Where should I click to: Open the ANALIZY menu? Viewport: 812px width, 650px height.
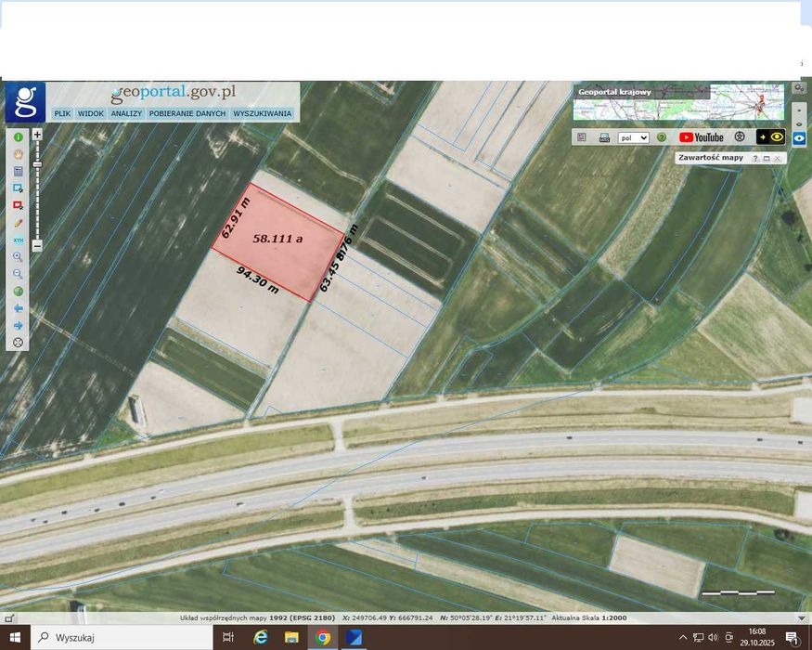pyautogui.click(x=126, y=113)
